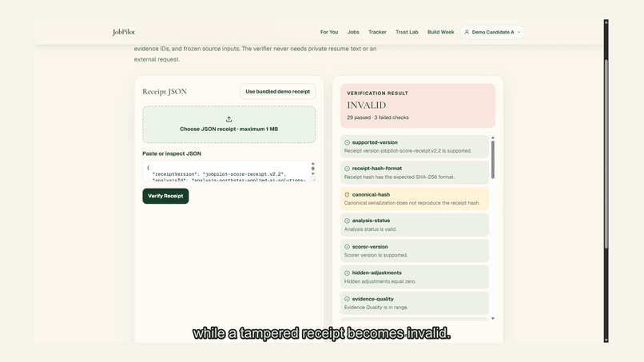
Task: Click the checks list scroll down arrow
Action: (x=493, y=318)
